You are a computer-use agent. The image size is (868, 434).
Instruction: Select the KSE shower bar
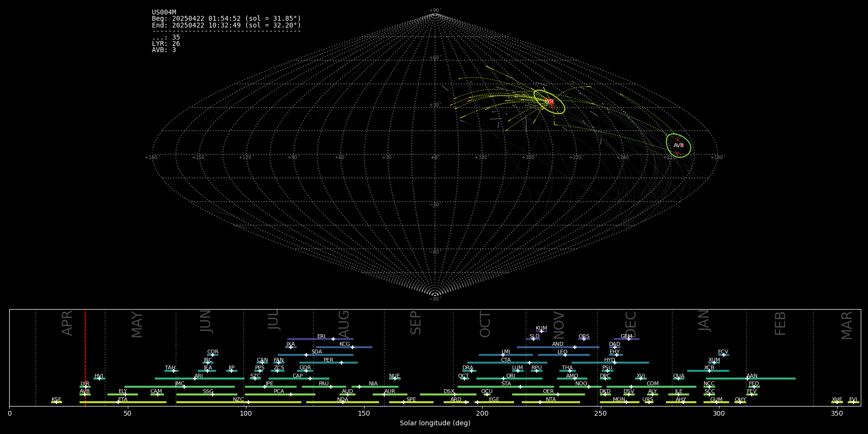pos(56,402)
